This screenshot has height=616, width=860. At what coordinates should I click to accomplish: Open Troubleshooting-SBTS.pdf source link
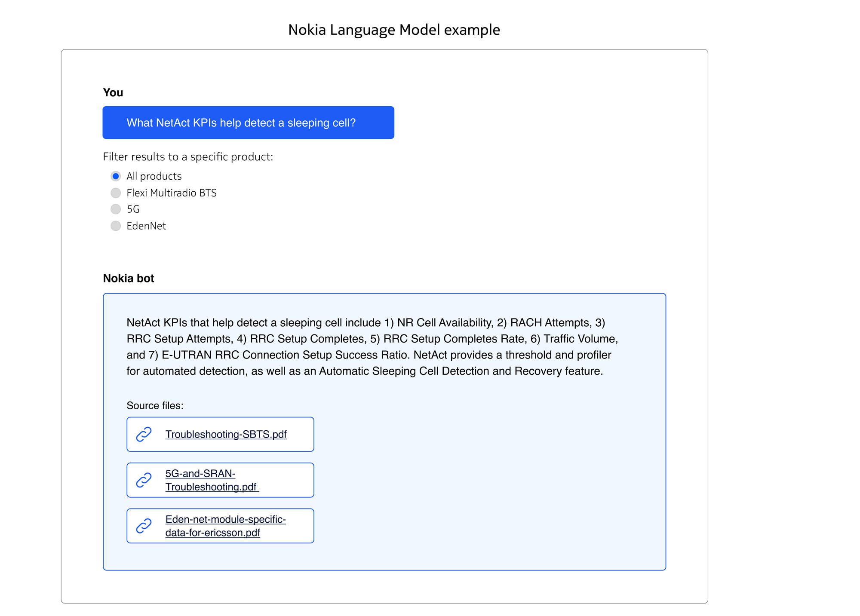pyautogui.click(x=226, y=434)
